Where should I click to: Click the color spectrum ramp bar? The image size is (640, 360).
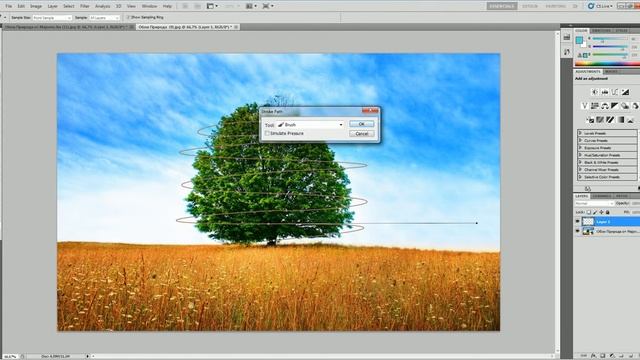tap(607, 64)
